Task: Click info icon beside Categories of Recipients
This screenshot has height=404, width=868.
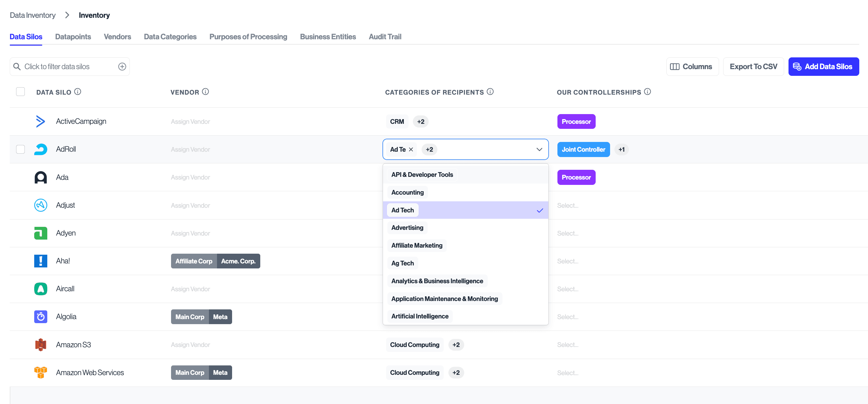Action: pyautogui.click(x=490, y=92)
